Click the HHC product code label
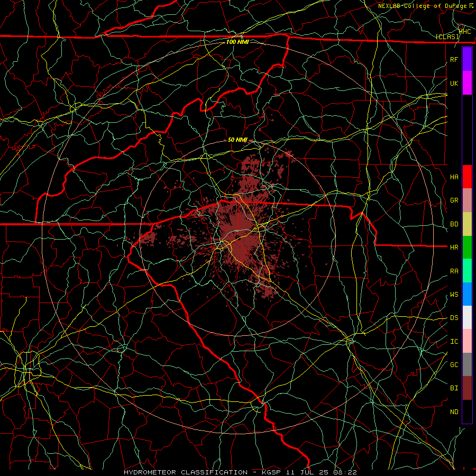476x476 pixels. 465,32
